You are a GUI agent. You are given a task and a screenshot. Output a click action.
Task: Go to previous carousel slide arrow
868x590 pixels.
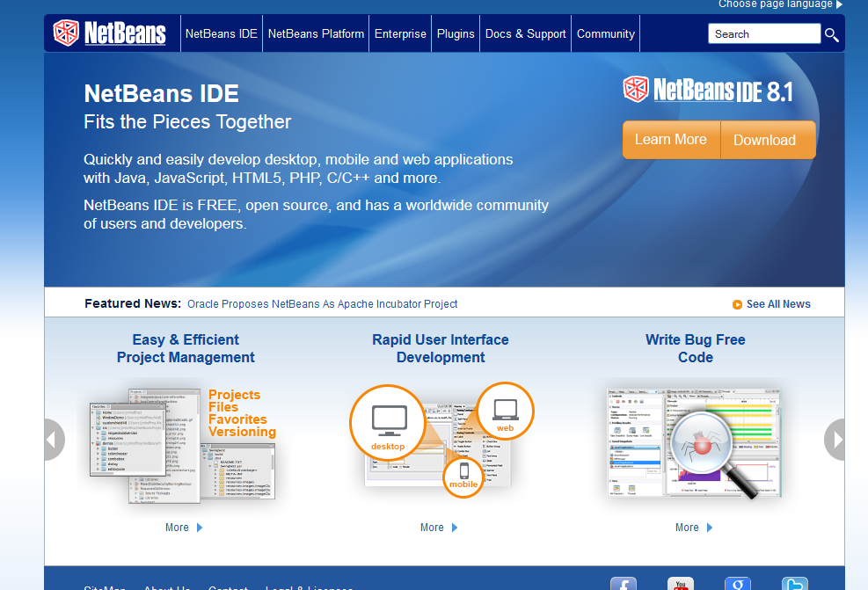[x=54, y=440]
